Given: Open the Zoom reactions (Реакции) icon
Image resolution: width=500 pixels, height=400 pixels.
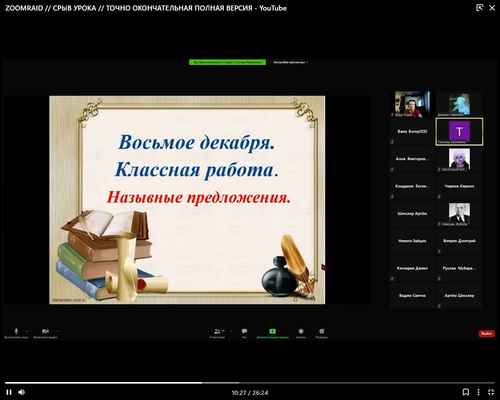Looking at the screenshot, I should pyautogui.click(x=322, y=331).
